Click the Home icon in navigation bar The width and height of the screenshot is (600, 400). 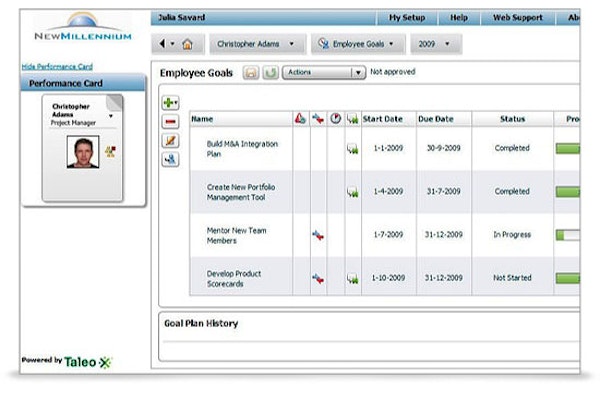[x=187, y=44]
